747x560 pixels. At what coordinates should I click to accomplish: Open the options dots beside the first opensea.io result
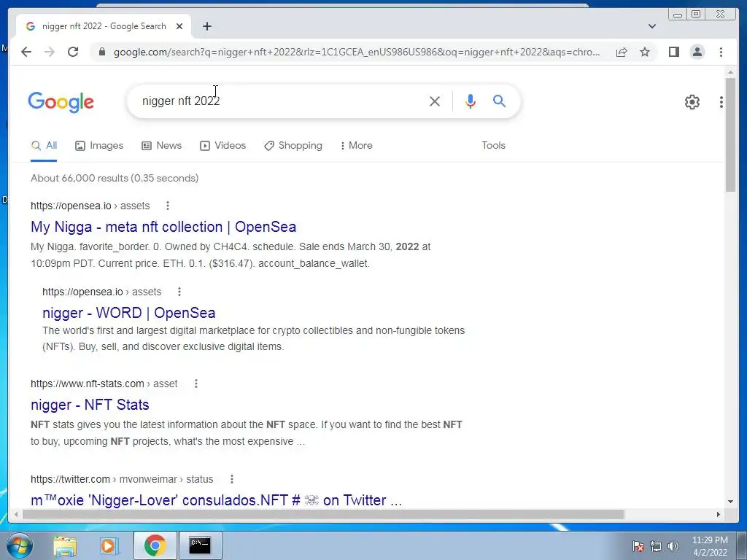pyautogui.click(x=167, y=206)
